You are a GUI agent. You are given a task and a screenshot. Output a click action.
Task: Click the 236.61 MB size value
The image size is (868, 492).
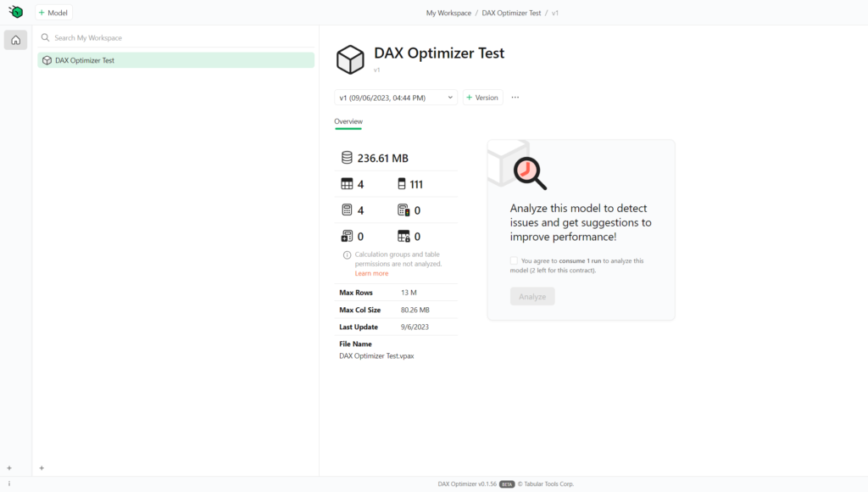point(382,158)
